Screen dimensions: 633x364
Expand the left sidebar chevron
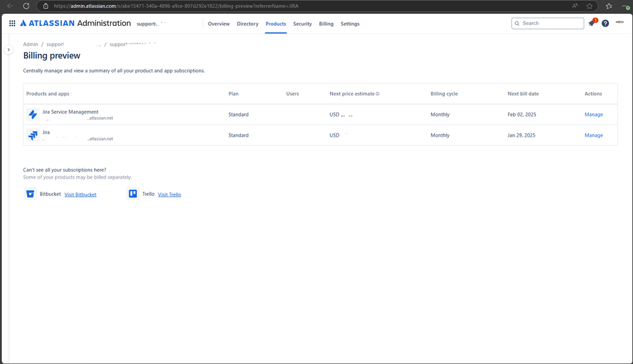click(x=8, y=49)
